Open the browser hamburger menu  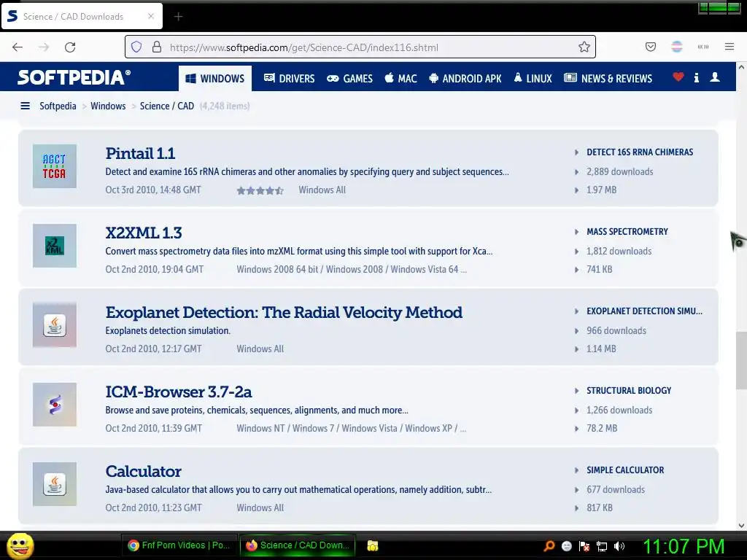[729, 47]
